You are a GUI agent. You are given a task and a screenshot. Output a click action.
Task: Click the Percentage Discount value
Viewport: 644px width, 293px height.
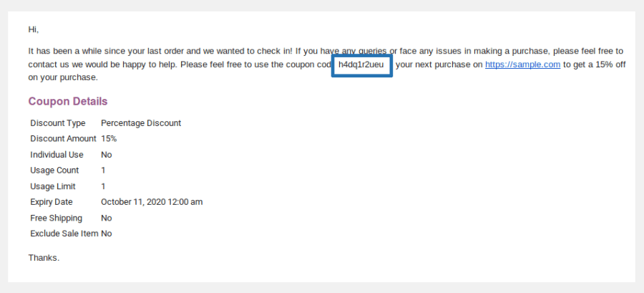coord(141,123)
